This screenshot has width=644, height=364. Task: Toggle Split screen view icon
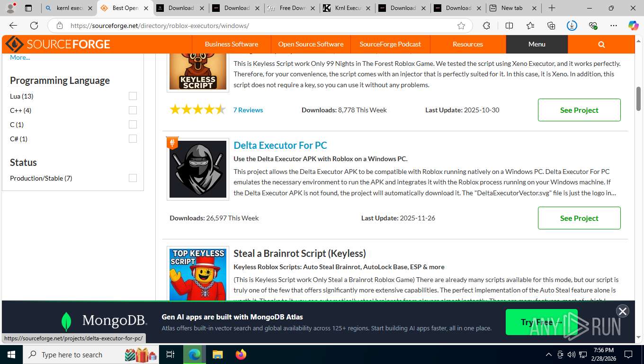pos(509,26)
